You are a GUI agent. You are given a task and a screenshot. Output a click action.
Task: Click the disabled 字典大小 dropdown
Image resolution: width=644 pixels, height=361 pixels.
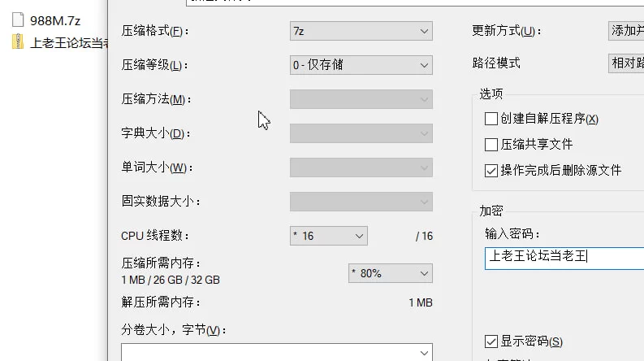coord(361,133)
